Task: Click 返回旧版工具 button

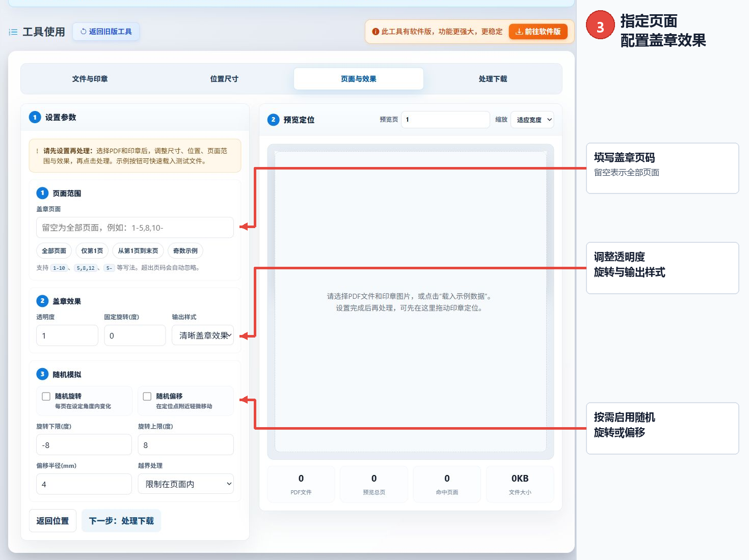Action: (106, 32)
